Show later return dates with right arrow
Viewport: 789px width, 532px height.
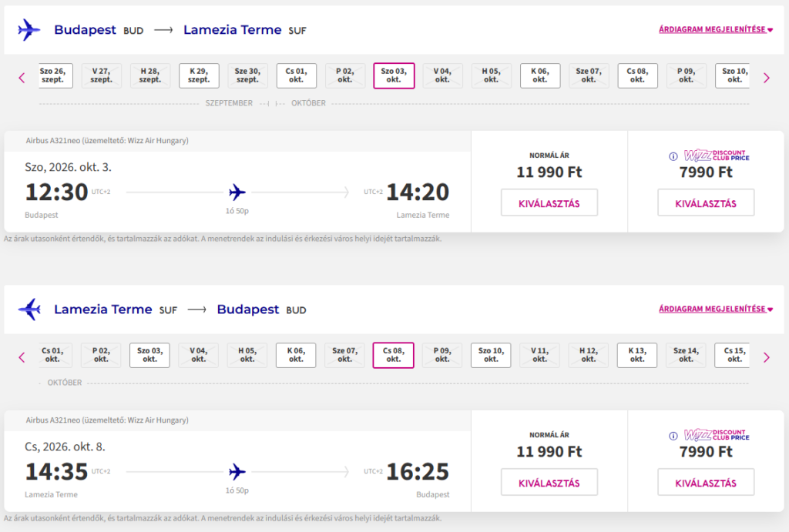[766, 356]
